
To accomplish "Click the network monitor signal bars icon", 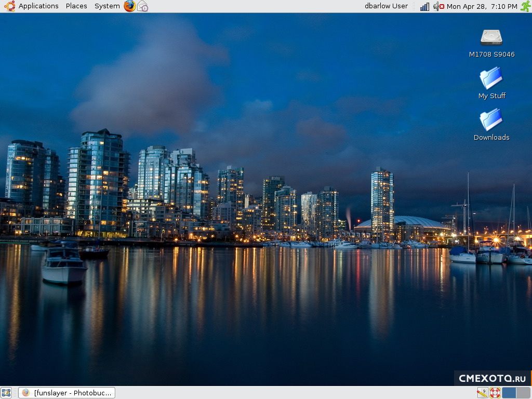I will 424,6.
